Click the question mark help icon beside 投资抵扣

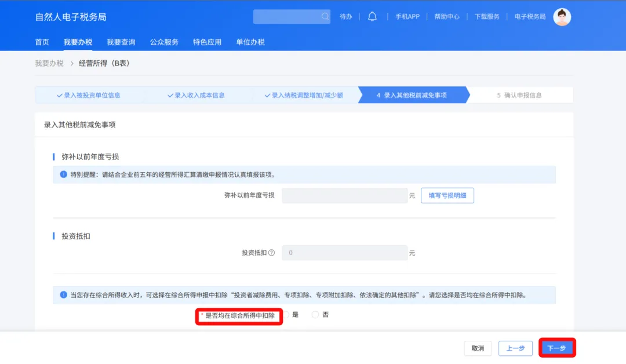point(271,253)
